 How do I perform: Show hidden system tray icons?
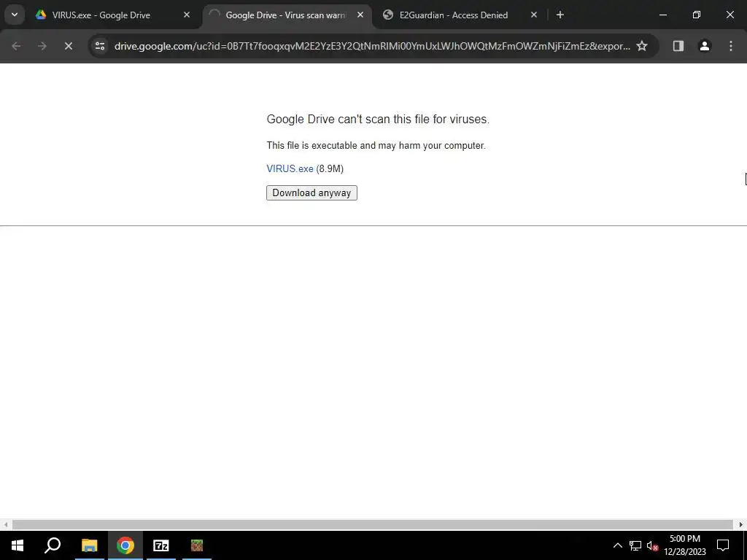click(617, 545)
